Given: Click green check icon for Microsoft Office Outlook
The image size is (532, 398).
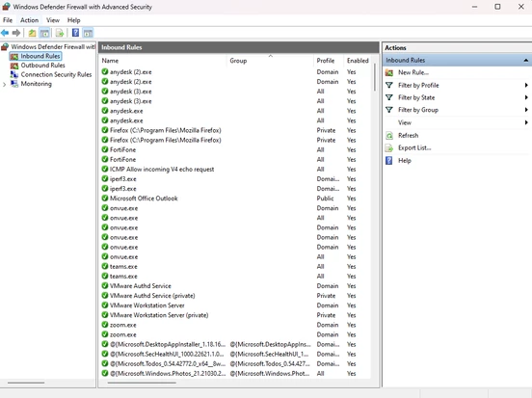Looking at the screenshot, I should coord(105,199).
